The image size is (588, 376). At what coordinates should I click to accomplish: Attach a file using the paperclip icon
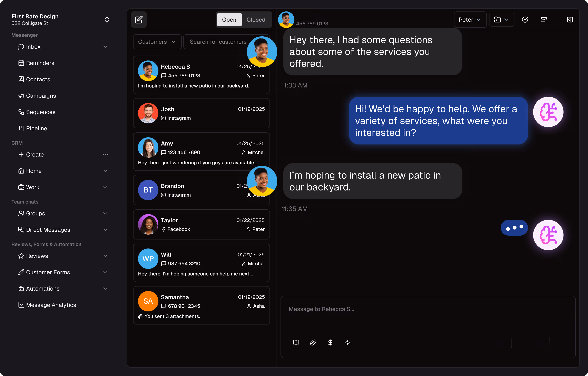click(313, 342)
